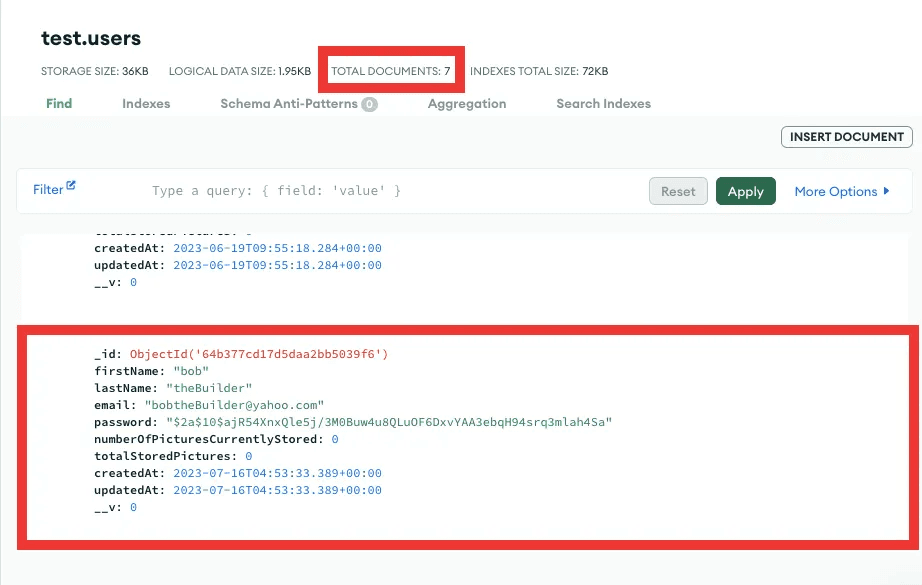Select the hashed password string
The image size is (922, 585).
click(389, 422)
